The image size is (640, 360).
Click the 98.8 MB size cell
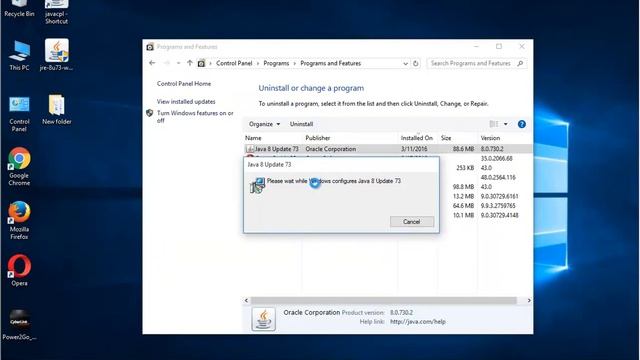point(463,187)
